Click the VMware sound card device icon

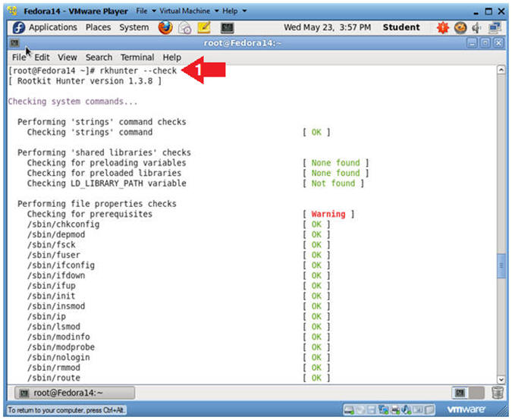click(x=407, y=410)
